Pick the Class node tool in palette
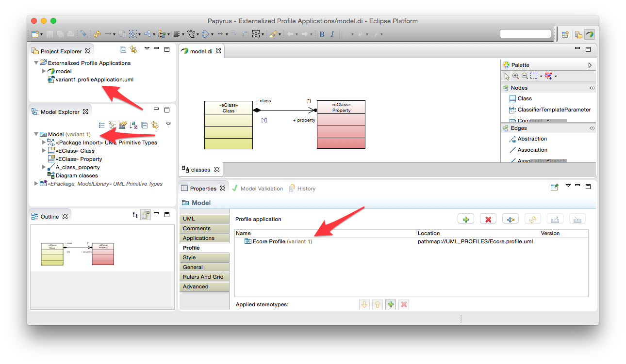Image resolution: width=626 pixels, height=364 pixels. click(520, 98)
